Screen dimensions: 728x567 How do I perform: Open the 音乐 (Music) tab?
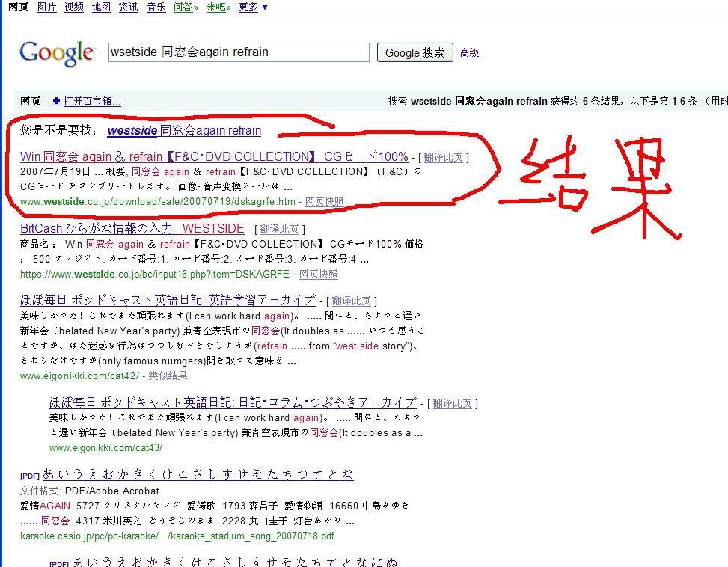(156, 7)
